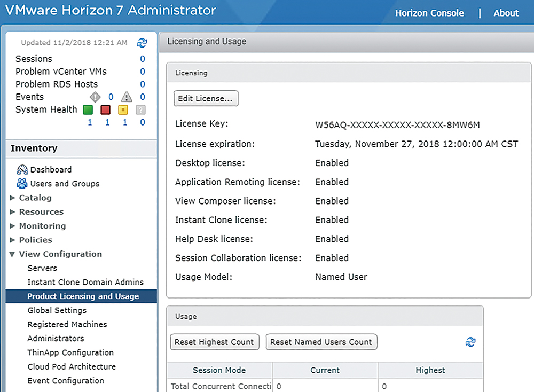Open Dashboard via its gauge icon
Image resolution: width=534 pixels, height=392 pixels.
click(x=22, y=170)
